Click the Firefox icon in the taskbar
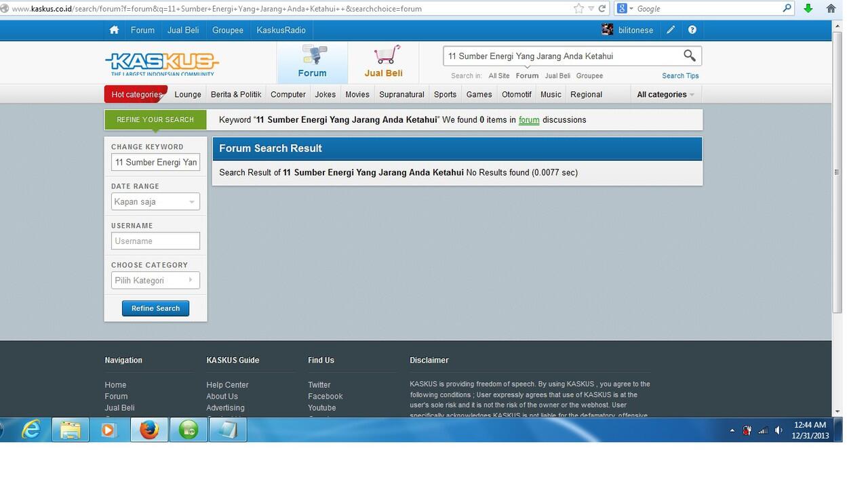Viewport: 868px width, 488px height. 149,430
